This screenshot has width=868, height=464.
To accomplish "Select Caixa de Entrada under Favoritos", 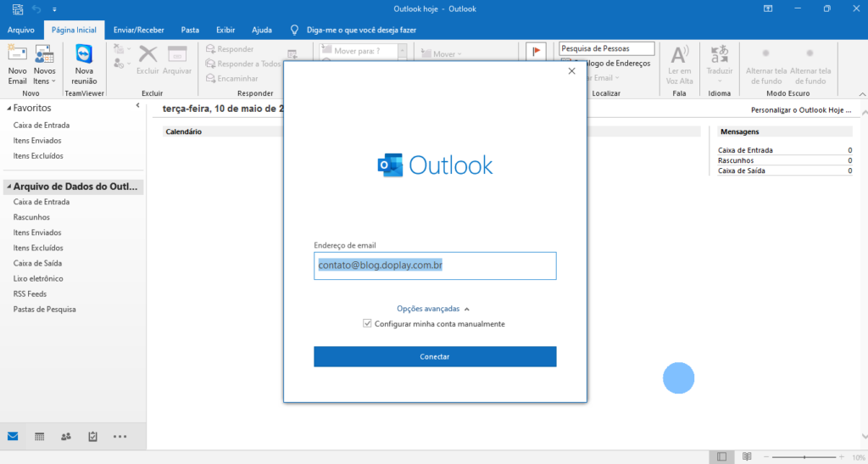I will 42,126.
